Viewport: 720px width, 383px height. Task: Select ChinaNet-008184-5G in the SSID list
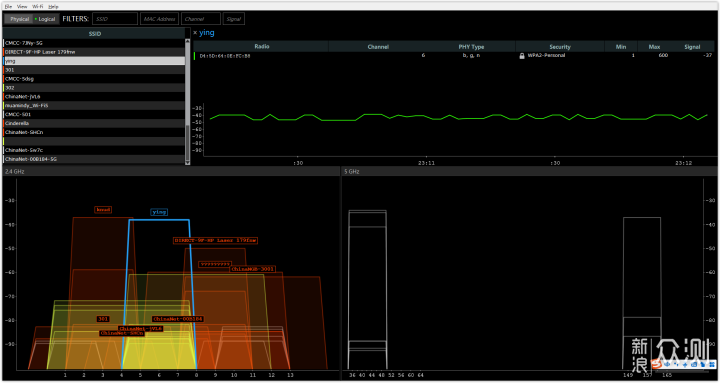94,159
